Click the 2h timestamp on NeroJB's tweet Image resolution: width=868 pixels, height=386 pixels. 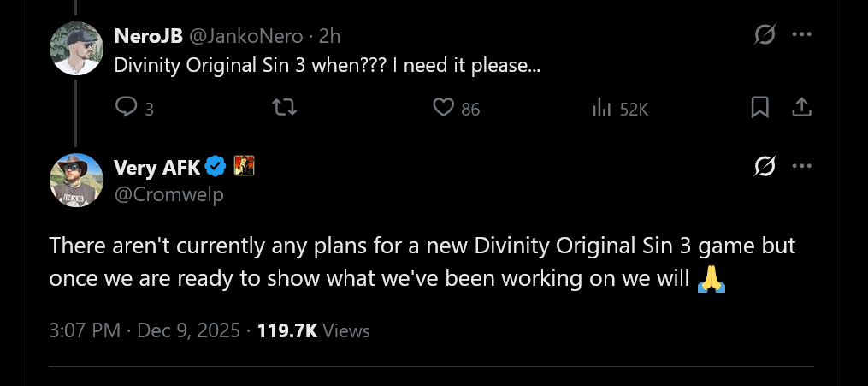[329, 36]
